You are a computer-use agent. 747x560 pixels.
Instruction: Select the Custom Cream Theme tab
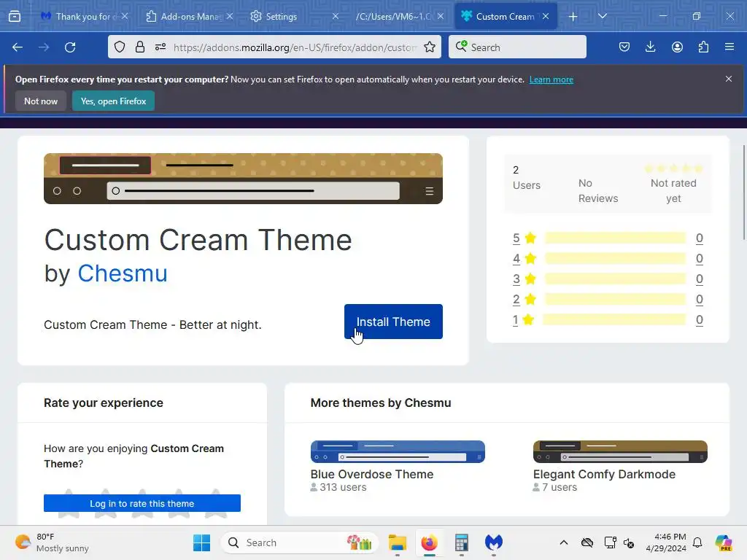coord(506,16)
